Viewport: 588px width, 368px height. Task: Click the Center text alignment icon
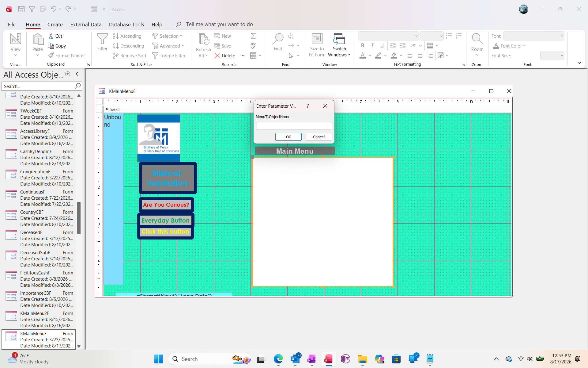(420, 56)
